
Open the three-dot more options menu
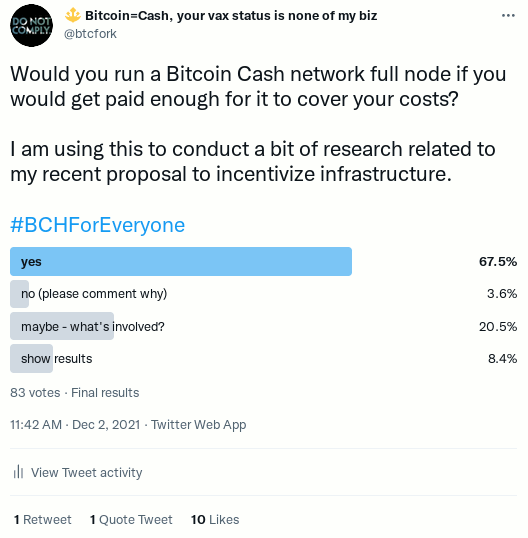(508, 15)
